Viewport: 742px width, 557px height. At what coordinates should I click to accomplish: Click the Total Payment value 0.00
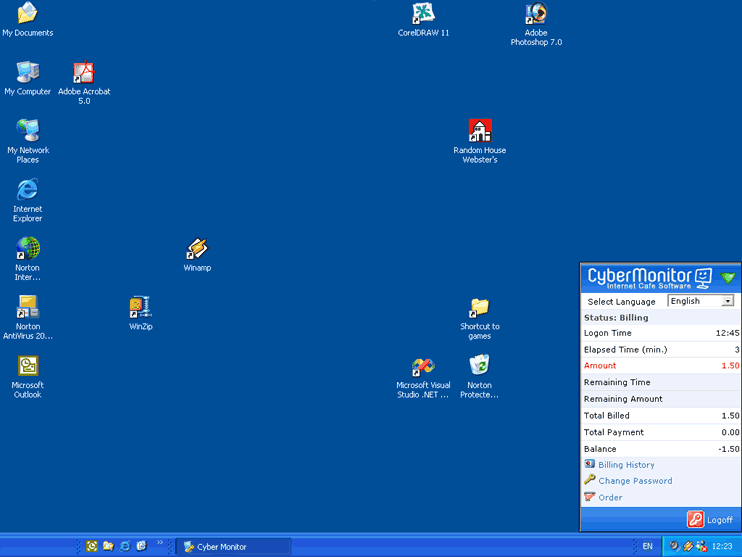pyautogui.click(x=730, y=432)
